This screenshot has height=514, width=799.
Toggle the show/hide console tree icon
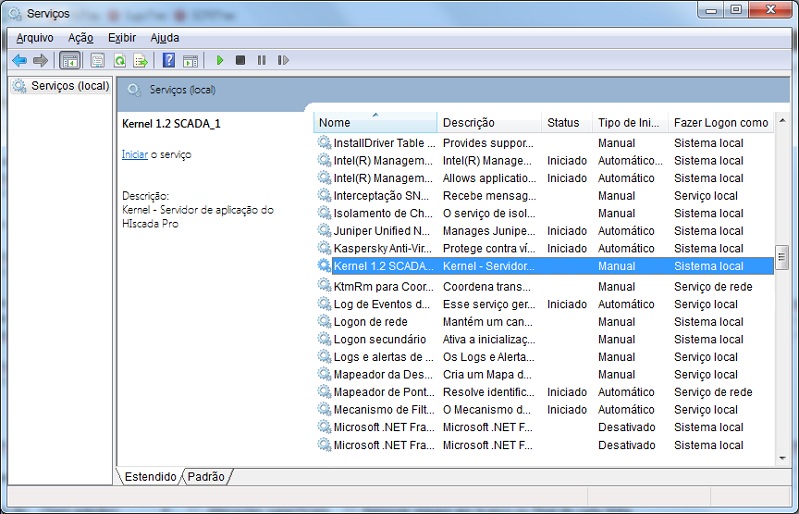(x=70, y=61)
